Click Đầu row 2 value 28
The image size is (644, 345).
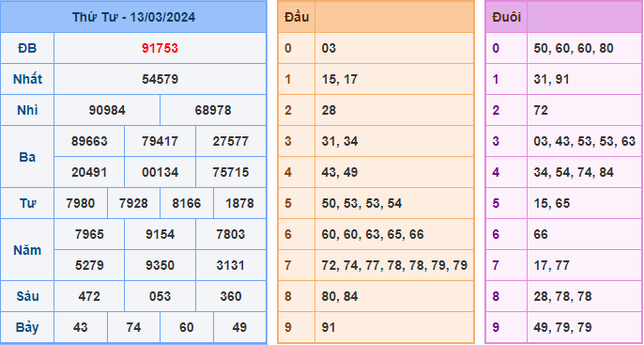coord(329,110)
